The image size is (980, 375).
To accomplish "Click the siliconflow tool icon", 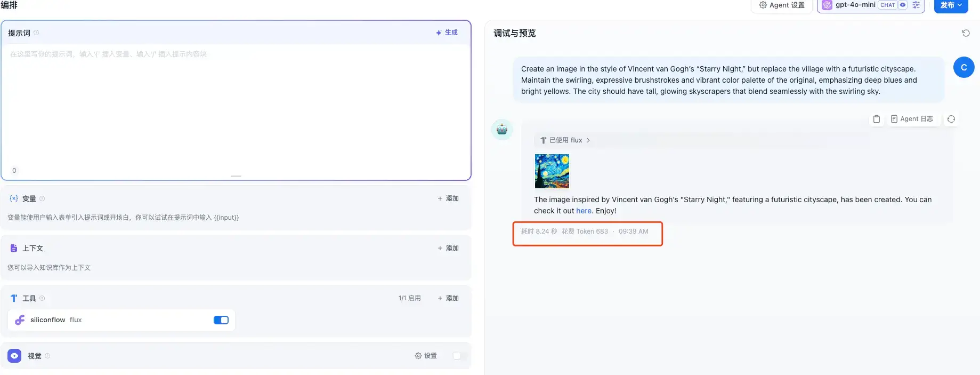I will 20,320.
